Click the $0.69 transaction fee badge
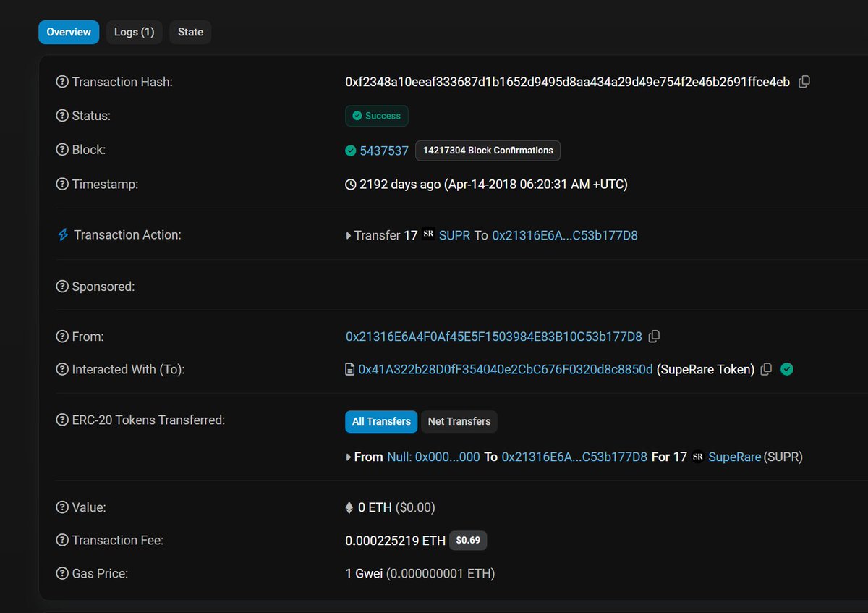This screenshot has height=613, width=868. (469, 540)
